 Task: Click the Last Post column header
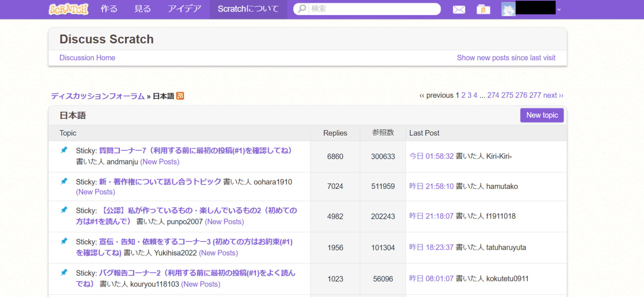424,133
